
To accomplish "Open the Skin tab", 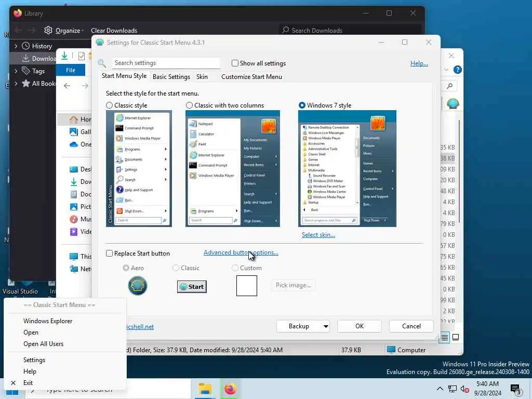I will coord(202,77).
